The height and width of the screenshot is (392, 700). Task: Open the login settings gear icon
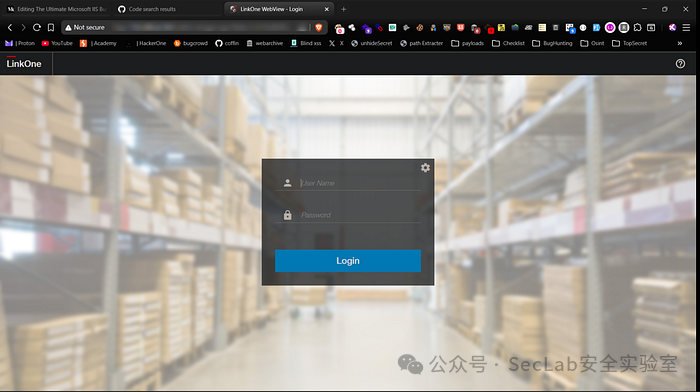point(425,167)
